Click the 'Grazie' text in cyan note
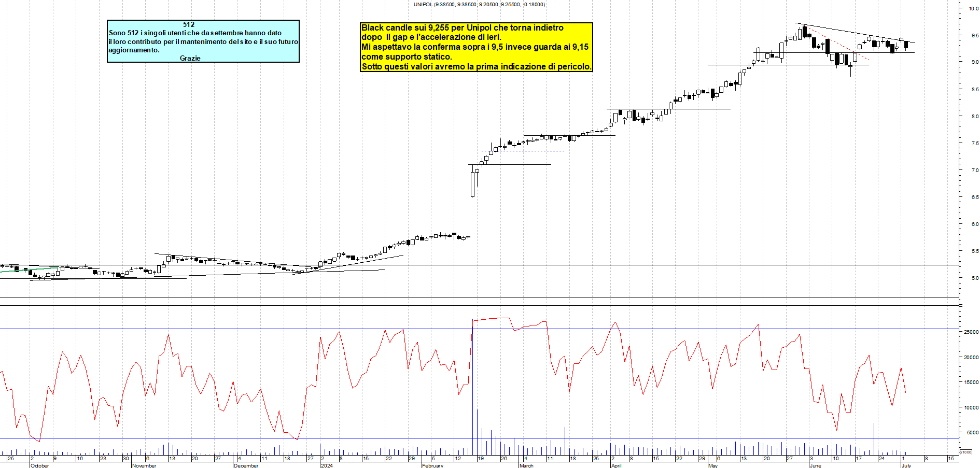980x468 pixels. pyautogui.click(x=190, y=58)
